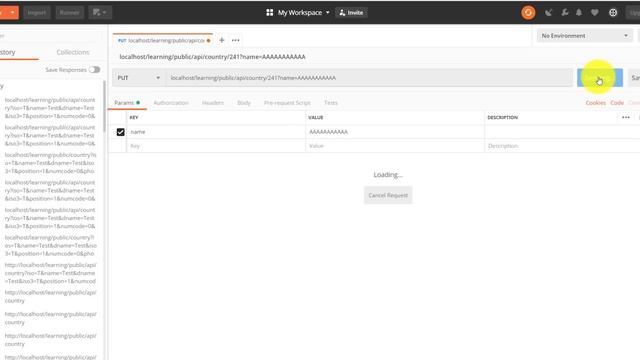The image size is (640, 360).
Task: Select the History sidebar tab
Action: [x=8, y=52]
